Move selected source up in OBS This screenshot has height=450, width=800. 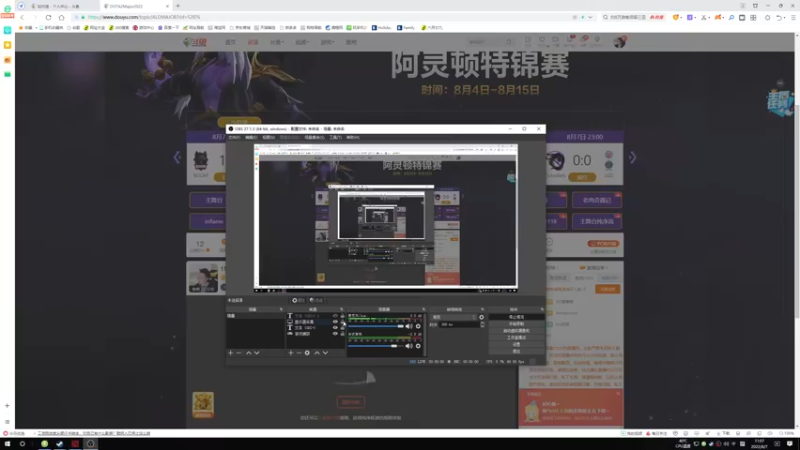pyautogui.click(x=317, y=353)
